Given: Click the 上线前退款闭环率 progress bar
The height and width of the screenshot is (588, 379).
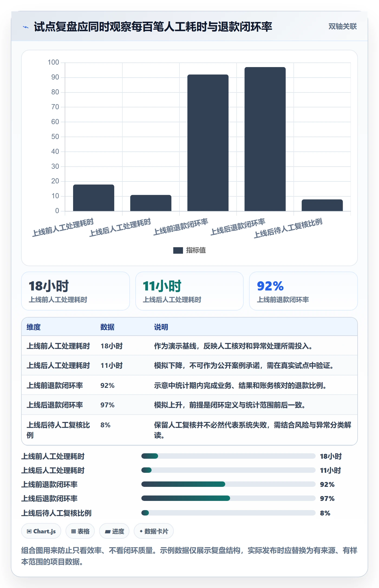Looking at the screenshot, I should pyautogui.click(x=228, y=484).
